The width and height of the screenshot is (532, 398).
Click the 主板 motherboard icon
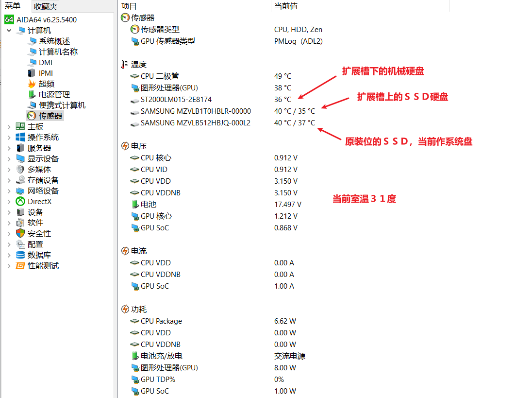click(x=20, y=127)
